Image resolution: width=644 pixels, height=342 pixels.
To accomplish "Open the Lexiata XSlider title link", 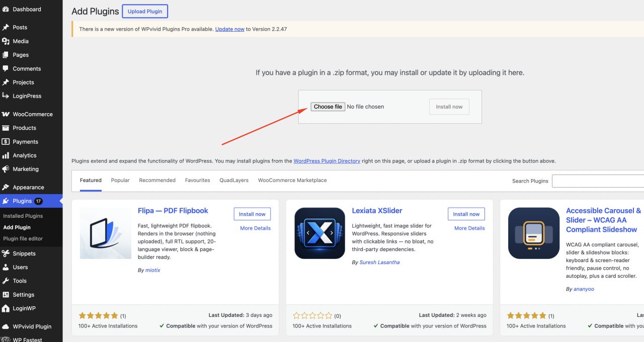I will coord(377,211).
